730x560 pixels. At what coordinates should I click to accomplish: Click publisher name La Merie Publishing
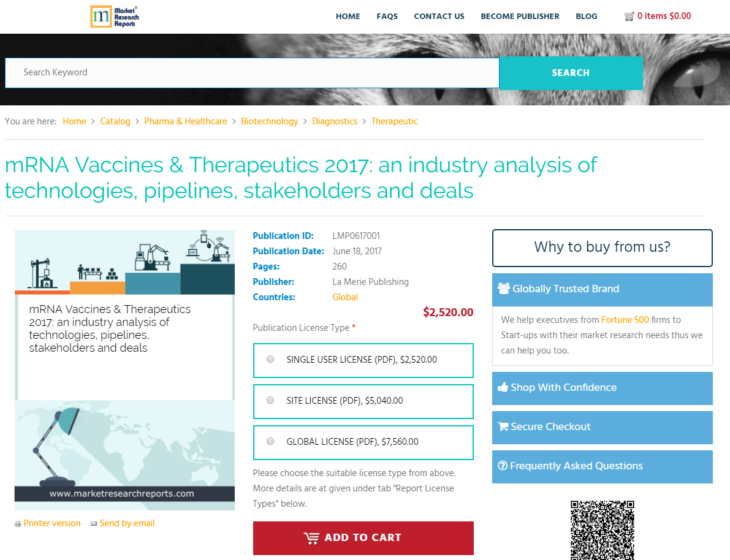coord(371,282)
